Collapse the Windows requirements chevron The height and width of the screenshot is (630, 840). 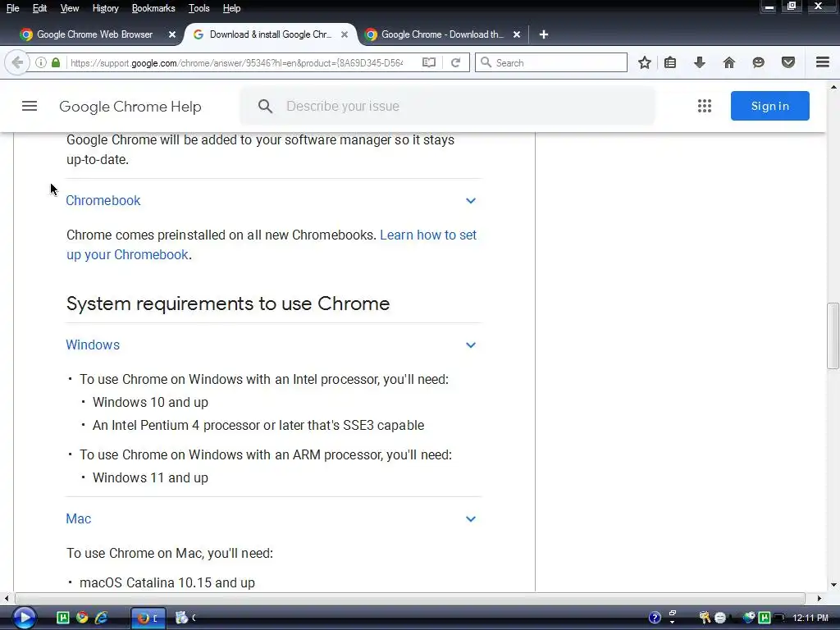tap(470, 345)
